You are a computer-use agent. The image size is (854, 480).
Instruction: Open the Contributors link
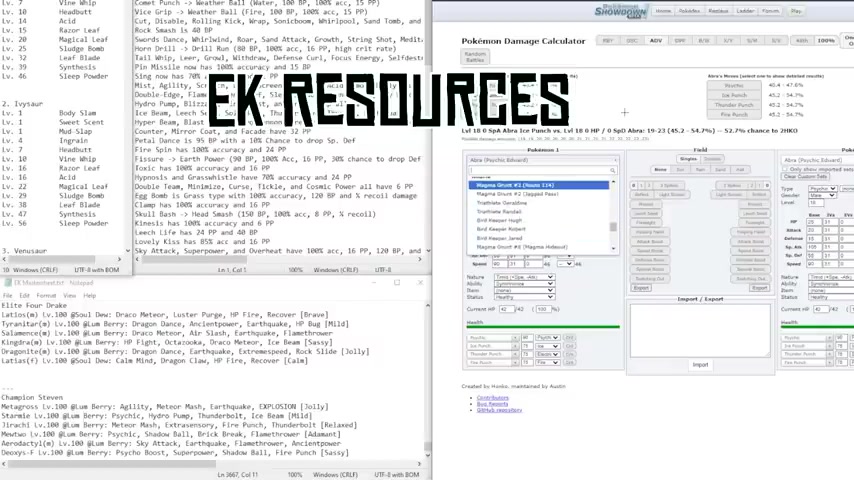click(493, 397)
